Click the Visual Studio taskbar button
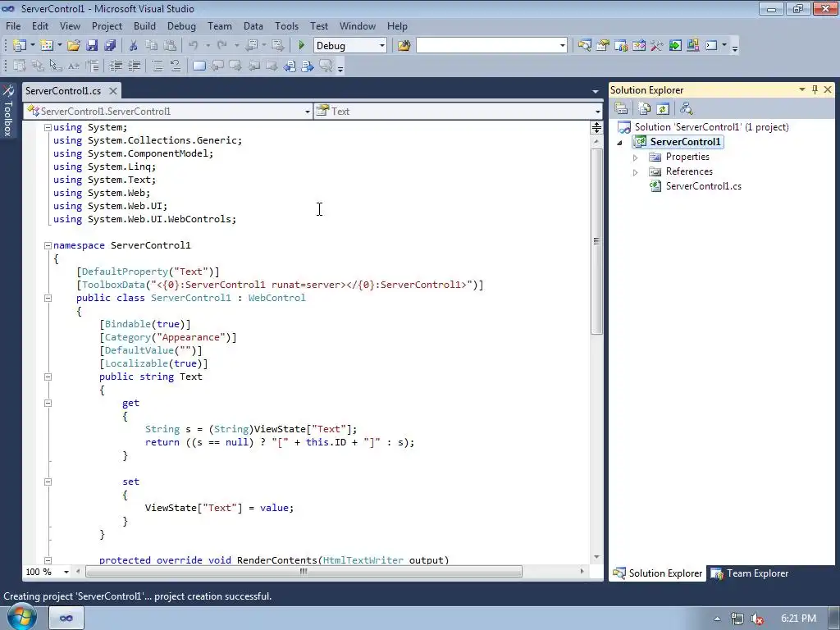840x630 pixels. pyautogui.click(x=66, y=619)
